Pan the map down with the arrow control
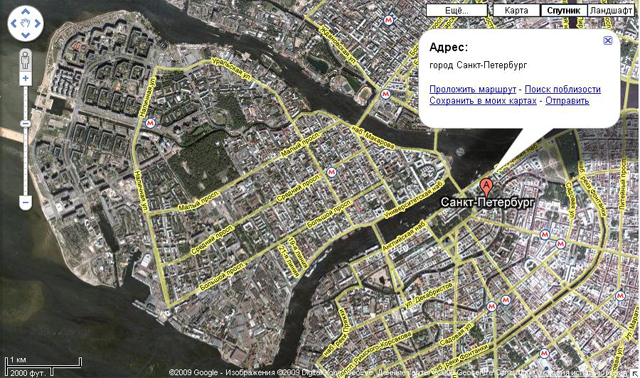The image size is (640, 378). pos(25,35)
